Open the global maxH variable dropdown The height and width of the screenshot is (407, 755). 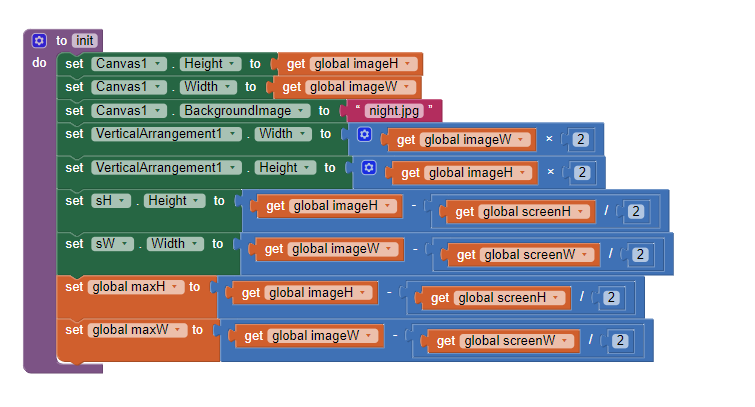coord(136,287)
